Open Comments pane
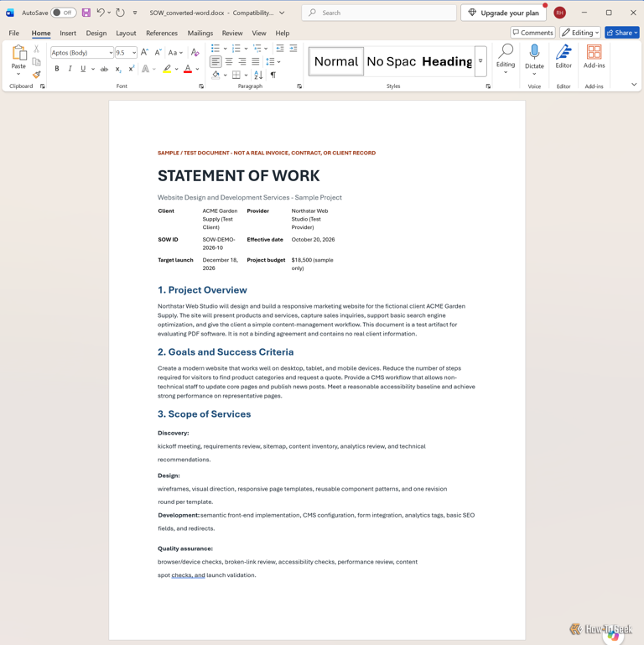Screen dimensions: 644x645 tap(533, 33)
